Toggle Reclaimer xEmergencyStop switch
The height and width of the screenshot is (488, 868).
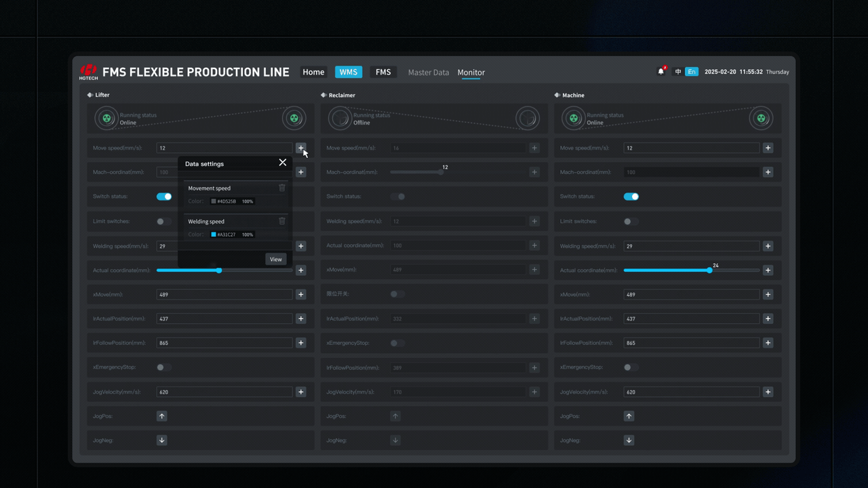pyautogui.click(x=398, y=343)
